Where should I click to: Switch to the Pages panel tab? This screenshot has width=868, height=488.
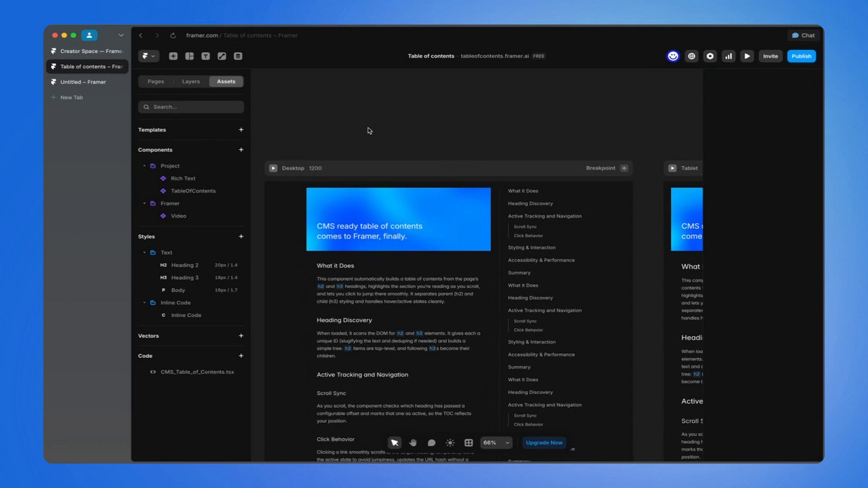[156, 81]
